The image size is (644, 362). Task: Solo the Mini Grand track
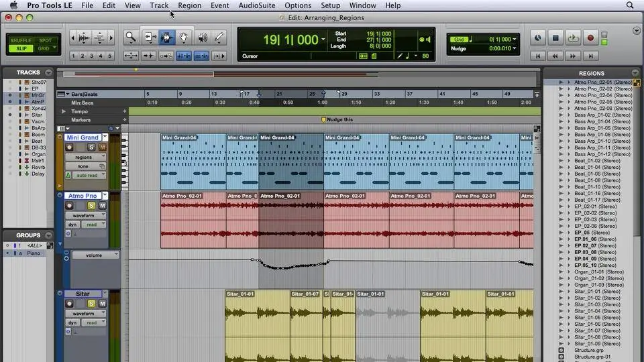pos(91,147)
